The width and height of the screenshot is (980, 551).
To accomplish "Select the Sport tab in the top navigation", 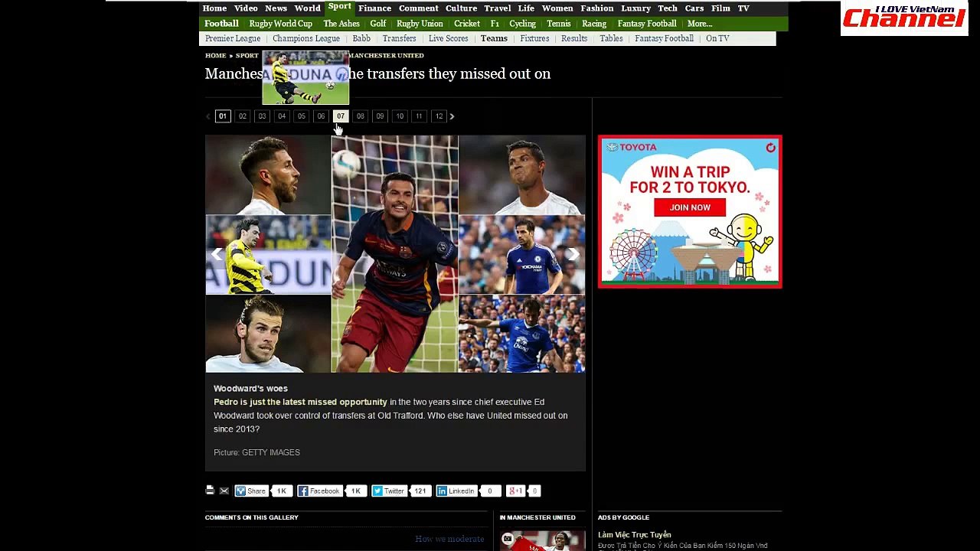I will 339,7.
